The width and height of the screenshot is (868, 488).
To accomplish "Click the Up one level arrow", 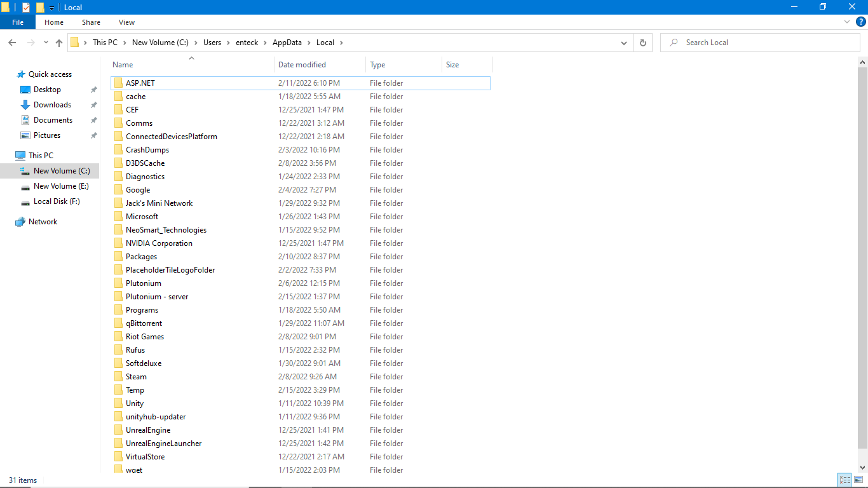I will [59, 43].
